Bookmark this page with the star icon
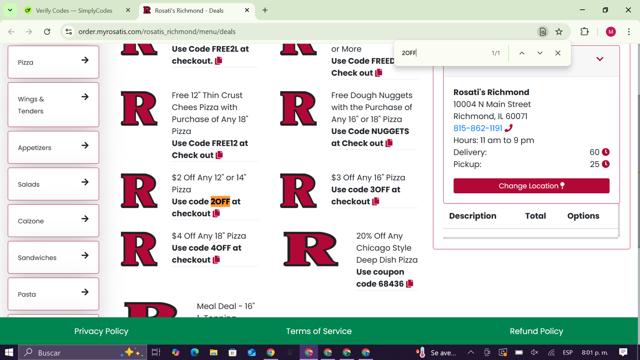This screenshot has width=640, height=360. coord(559,31)
